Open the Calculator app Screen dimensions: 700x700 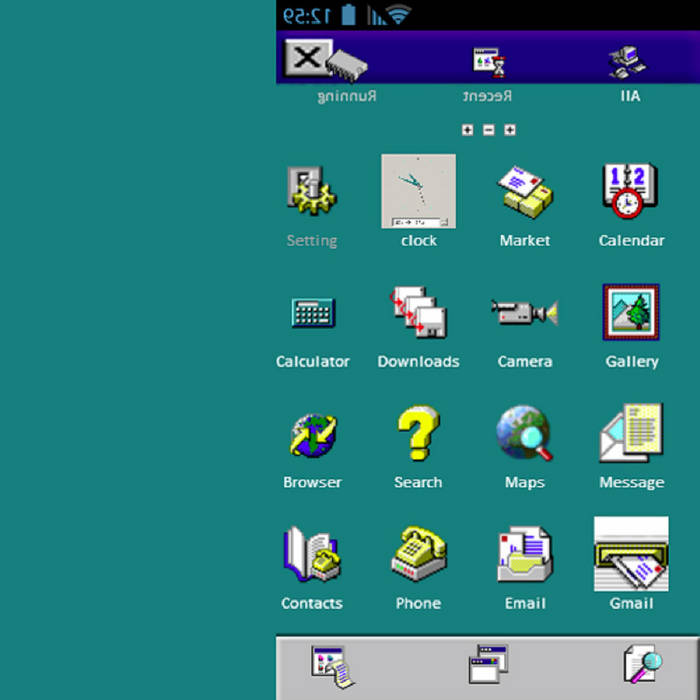[x=312, y=313]
